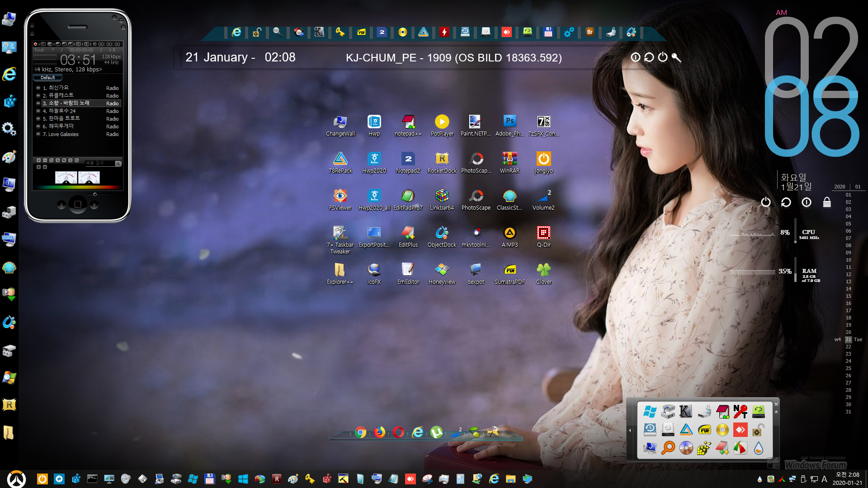Screen dimensions: 868x488
Task: Play Love Galaxies radio entry
Action: [78, 134]
